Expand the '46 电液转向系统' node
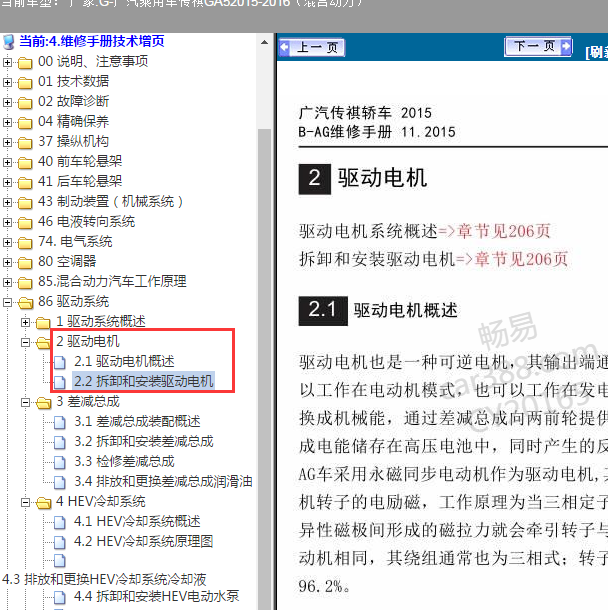 pyautogui.click(x=7, y=222)
